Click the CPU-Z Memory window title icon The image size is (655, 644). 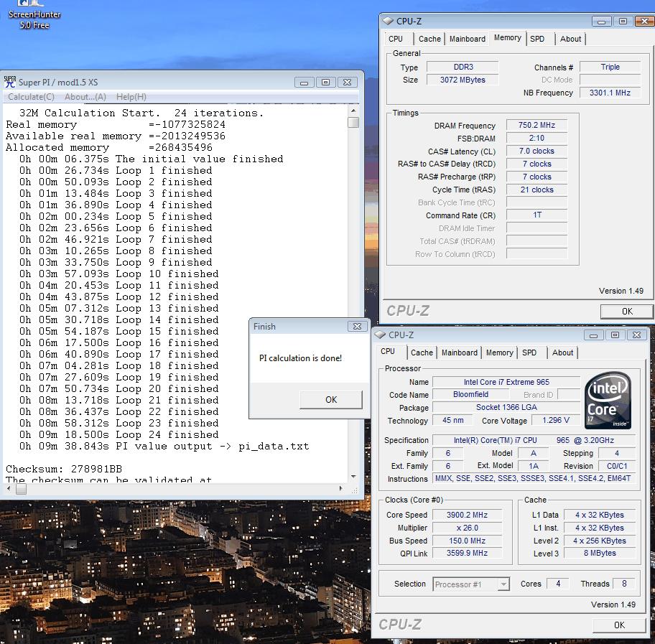[388, 21]
